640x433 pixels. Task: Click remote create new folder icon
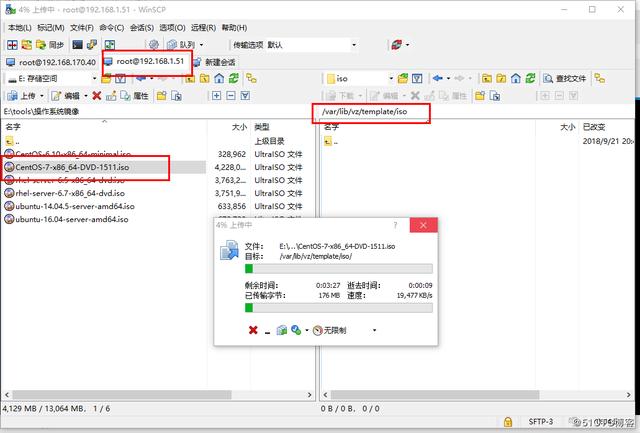[480, 96]
